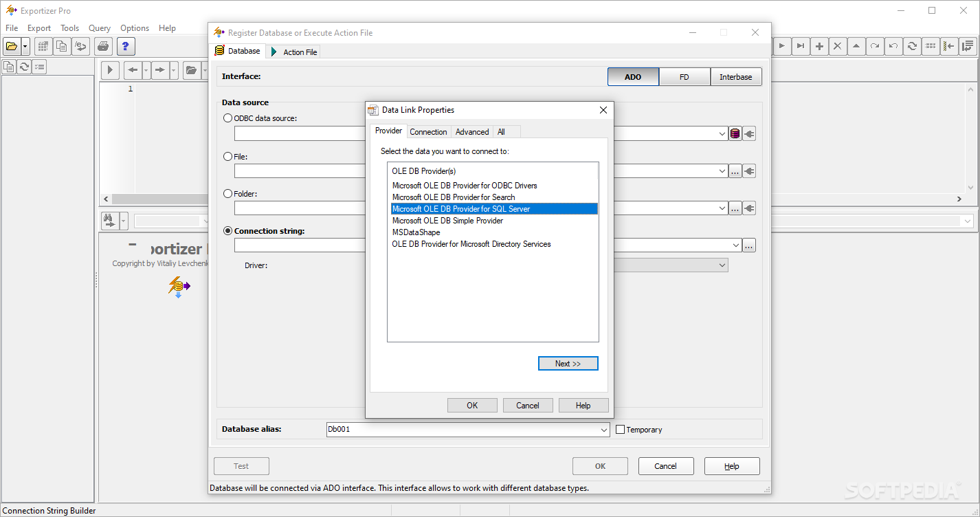Screen dimensions: 980x517
Task: Open the Database alias dropdown arrow
Action: click(604, 430)
